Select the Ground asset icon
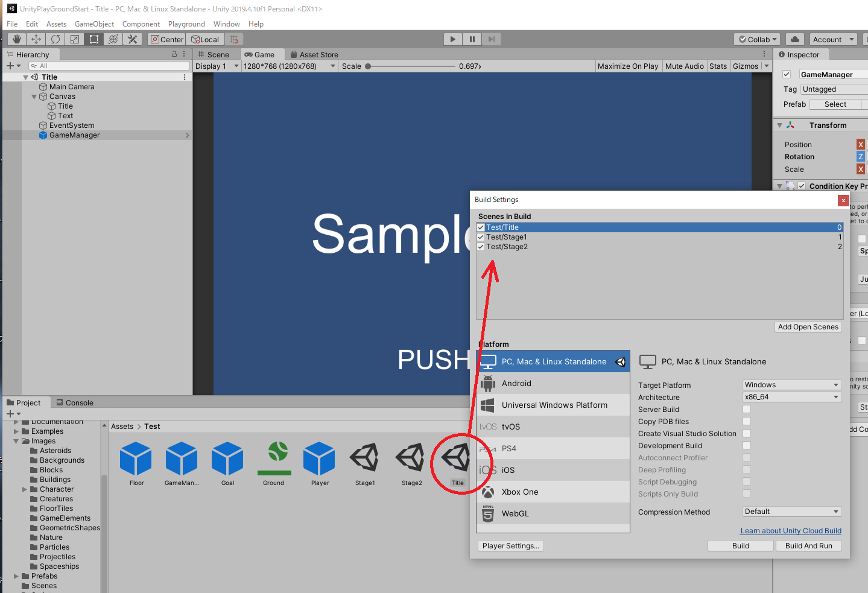The image size is (868, 593). (x=274, y=463)
